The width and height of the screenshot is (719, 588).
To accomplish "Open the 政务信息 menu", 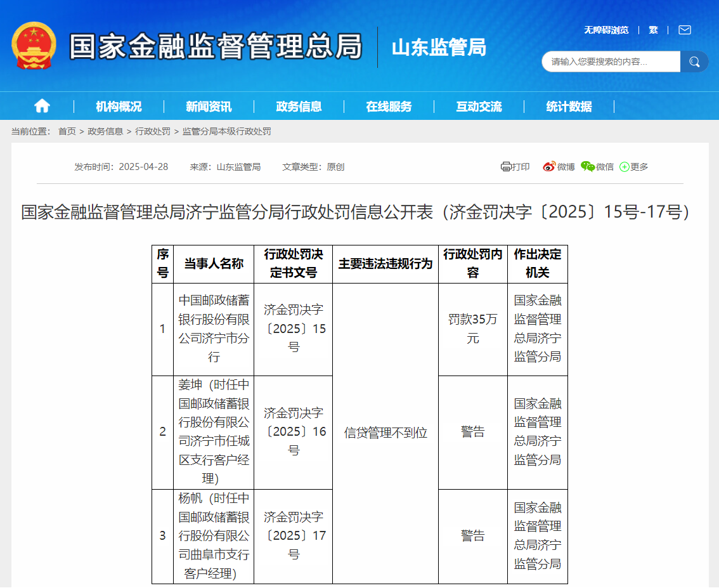I will (x=299, y=107).
